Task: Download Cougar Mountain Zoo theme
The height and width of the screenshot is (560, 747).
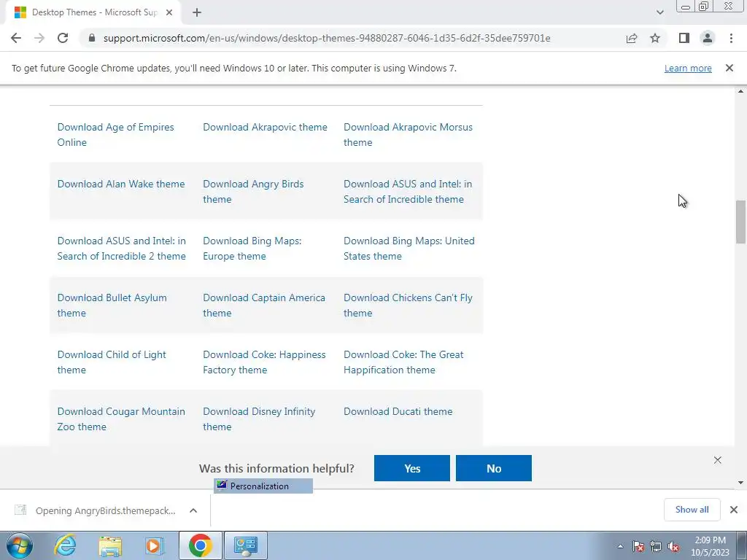Action: pyautogui.click(x=121, y=419)
